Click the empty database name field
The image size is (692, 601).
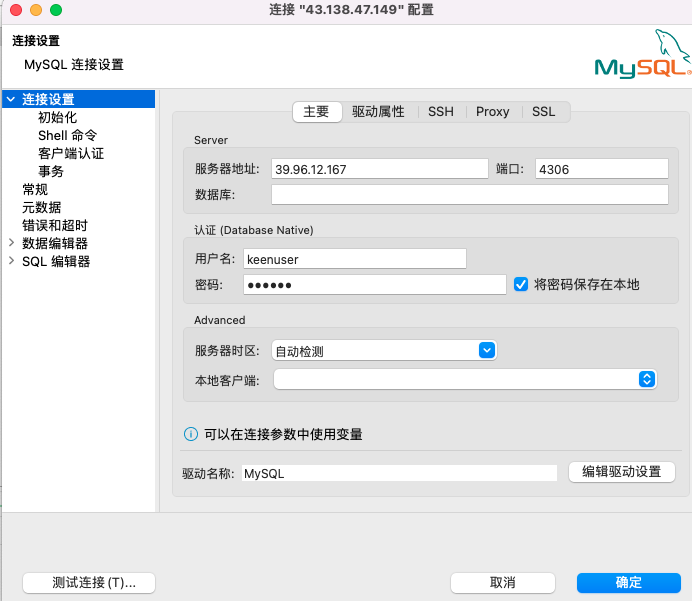(x=470, y=195)
